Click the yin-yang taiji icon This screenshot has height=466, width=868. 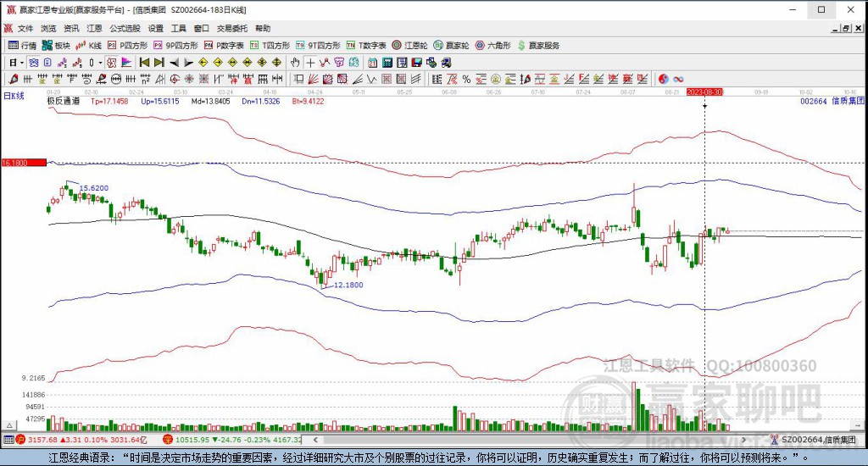click(x=663, y=79)
